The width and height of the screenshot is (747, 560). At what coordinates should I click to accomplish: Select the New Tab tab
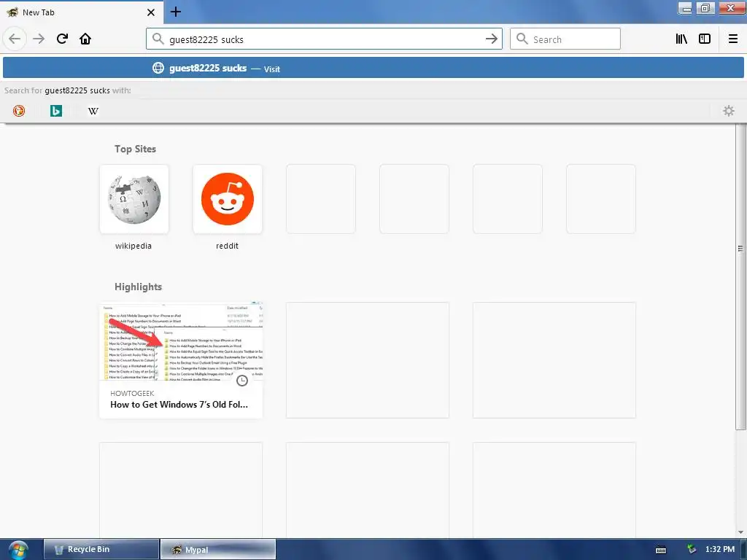[81, 12]
